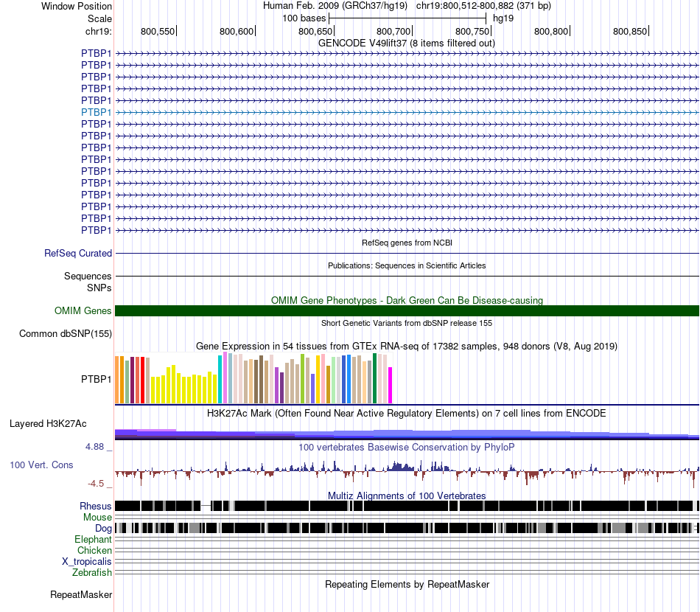Click the 'Layered H3K27Ac' track label

[x=48, y=423]
